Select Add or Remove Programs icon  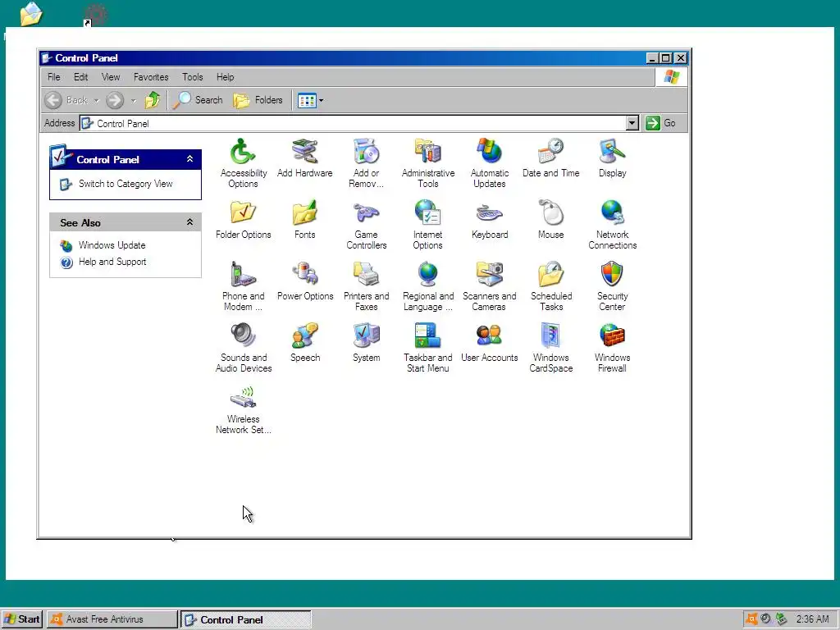point(367,163)
